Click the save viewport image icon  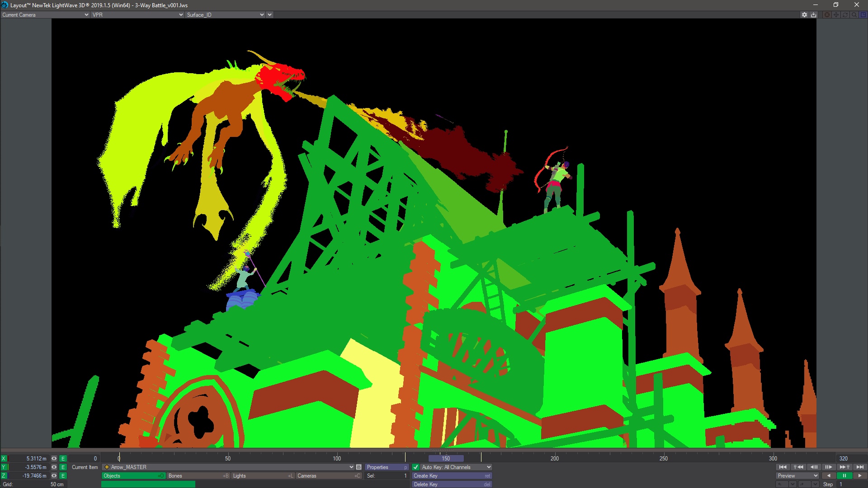tap(814, 15)
